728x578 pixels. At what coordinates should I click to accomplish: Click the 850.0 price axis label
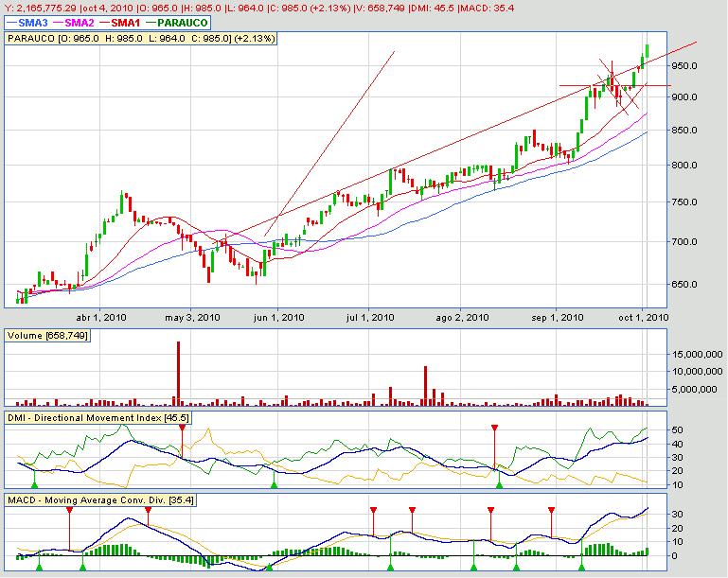[684, 131]
